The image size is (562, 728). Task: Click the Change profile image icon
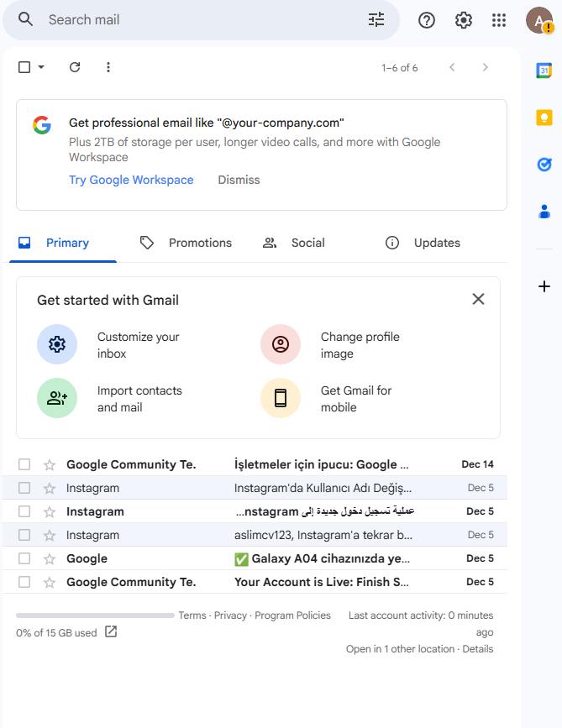[x=281, y=344]
